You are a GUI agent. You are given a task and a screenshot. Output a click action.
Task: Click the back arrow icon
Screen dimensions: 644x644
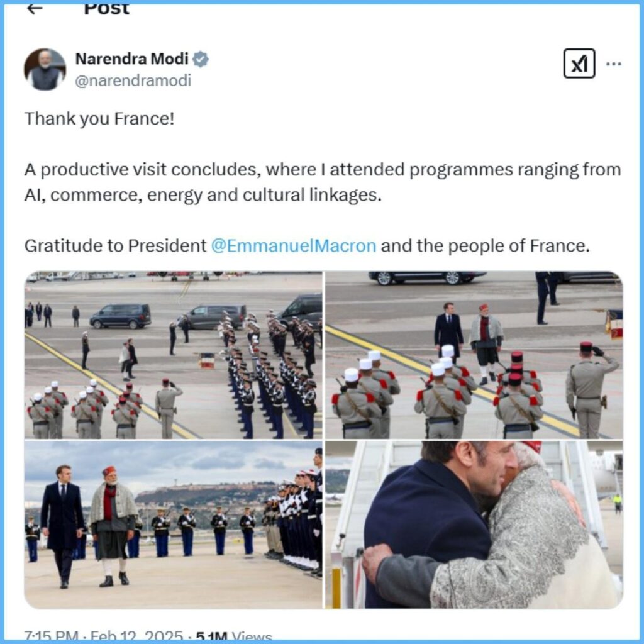click(x=35, y=8)
